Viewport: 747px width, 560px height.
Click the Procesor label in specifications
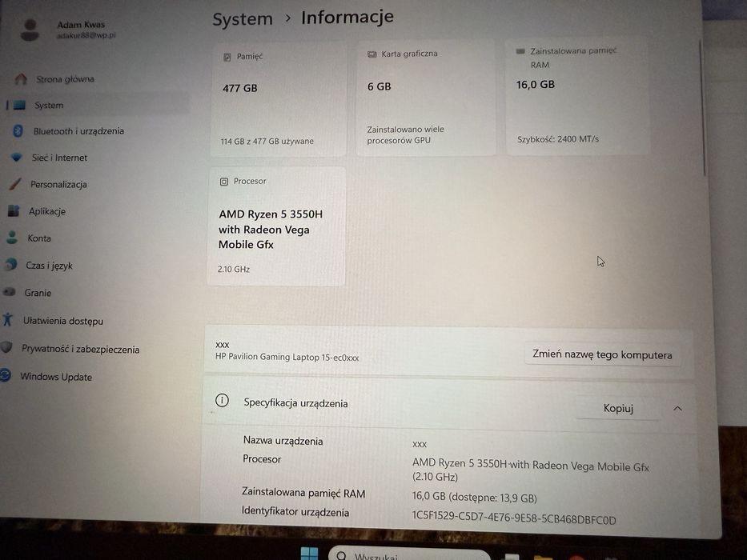click(x=262, y=459)
